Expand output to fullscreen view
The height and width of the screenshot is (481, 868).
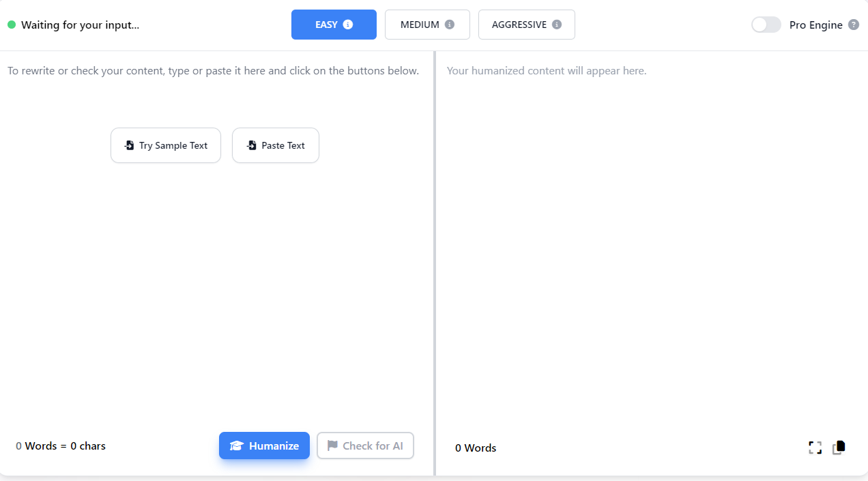[815, 447]
